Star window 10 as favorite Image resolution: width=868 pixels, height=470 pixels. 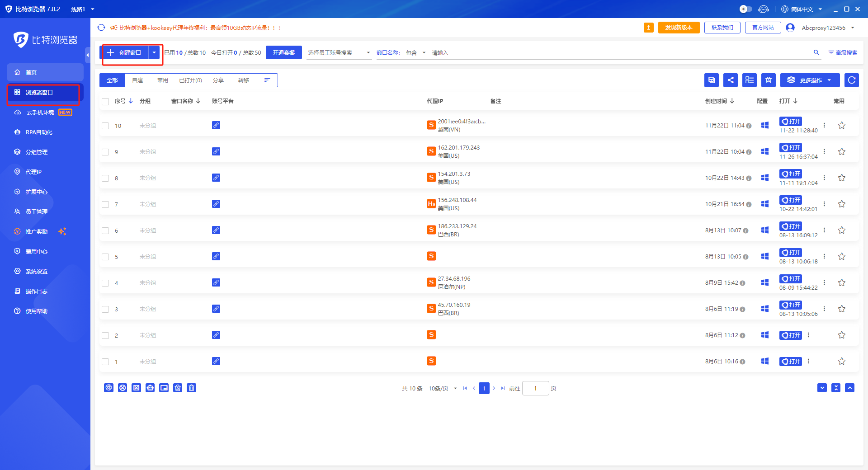pos(841,126)
